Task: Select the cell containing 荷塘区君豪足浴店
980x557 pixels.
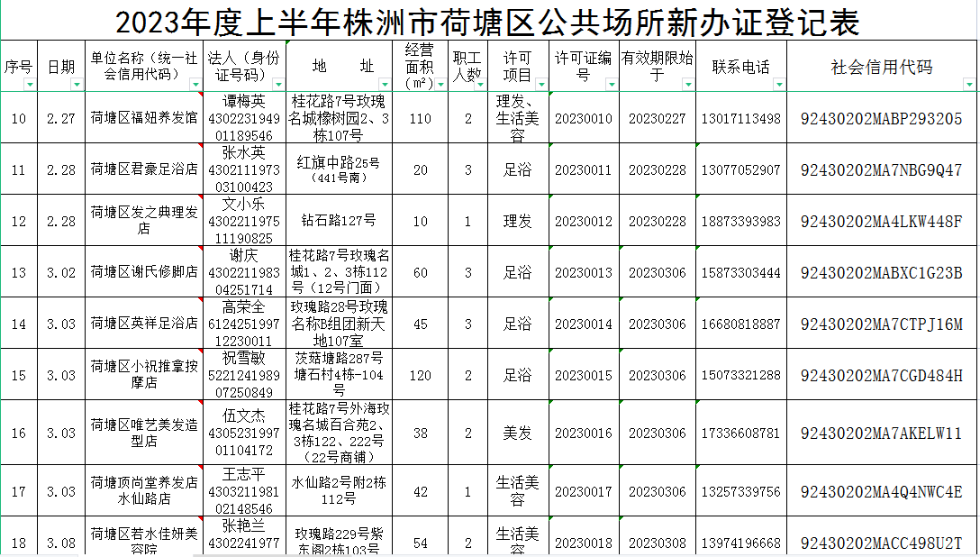Action: [144, 169]
